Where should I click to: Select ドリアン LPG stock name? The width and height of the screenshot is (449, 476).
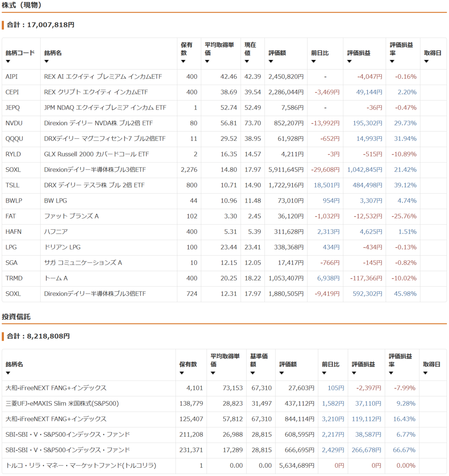click(62, 247)
